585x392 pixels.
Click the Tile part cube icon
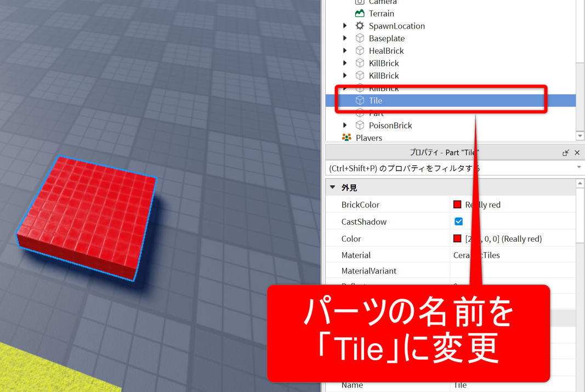pos(360,100)
